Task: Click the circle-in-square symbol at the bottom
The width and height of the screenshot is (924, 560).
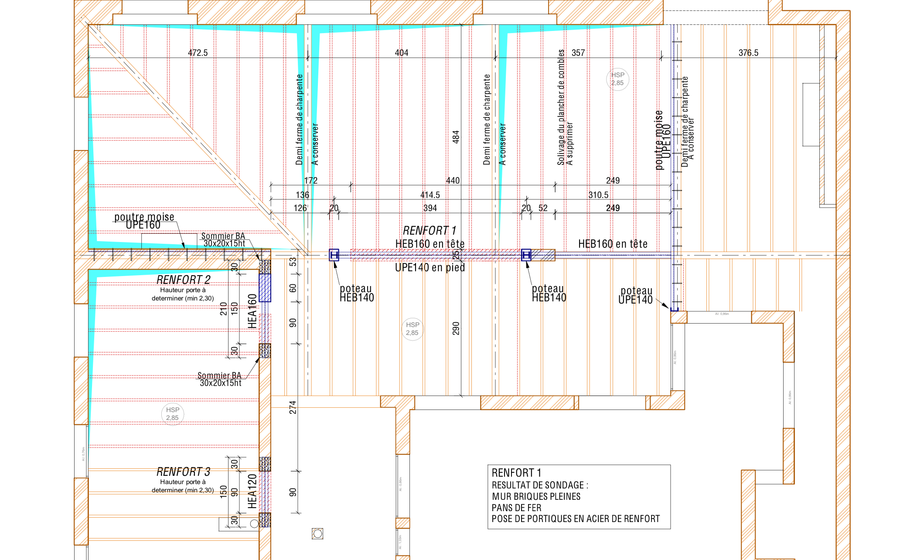Action: click(x=317, y=533)
